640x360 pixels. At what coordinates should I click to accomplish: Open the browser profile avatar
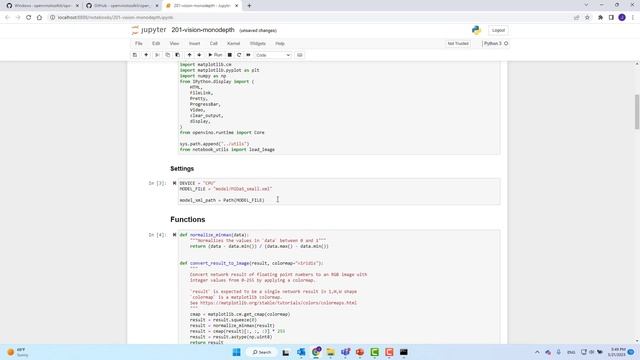click(622, 18)
